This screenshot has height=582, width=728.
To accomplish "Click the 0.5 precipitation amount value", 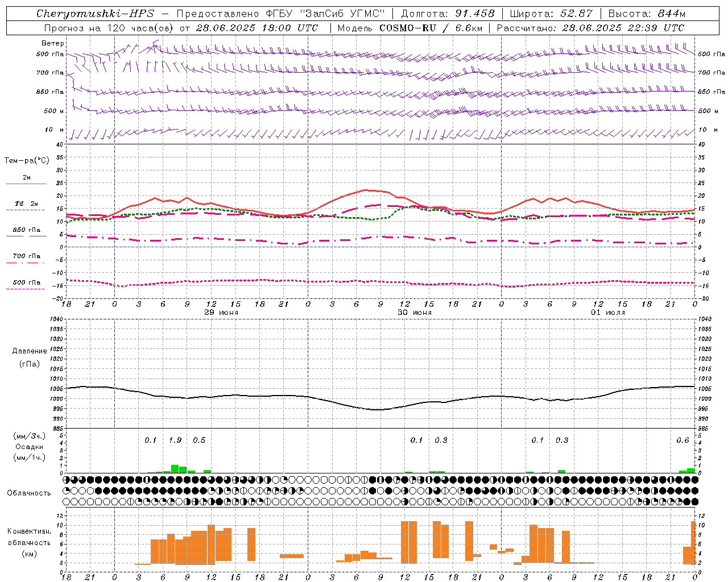I will [x=199, y=440].
